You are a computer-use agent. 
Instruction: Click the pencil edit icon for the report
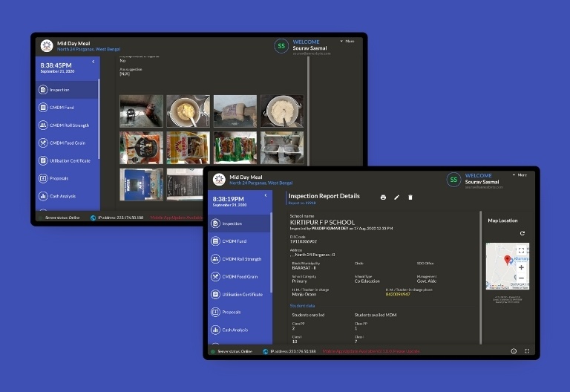[x=396, y=197]
